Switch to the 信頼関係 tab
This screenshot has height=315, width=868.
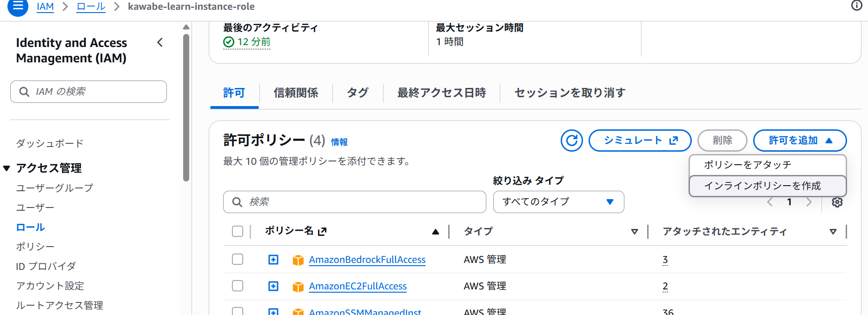(296, 93)
